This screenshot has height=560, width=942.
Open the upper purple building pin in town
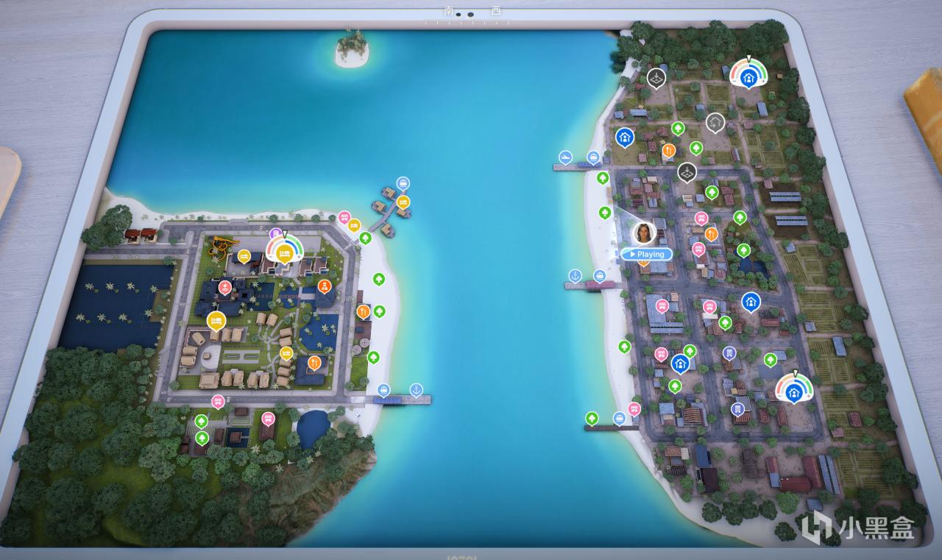729,353
